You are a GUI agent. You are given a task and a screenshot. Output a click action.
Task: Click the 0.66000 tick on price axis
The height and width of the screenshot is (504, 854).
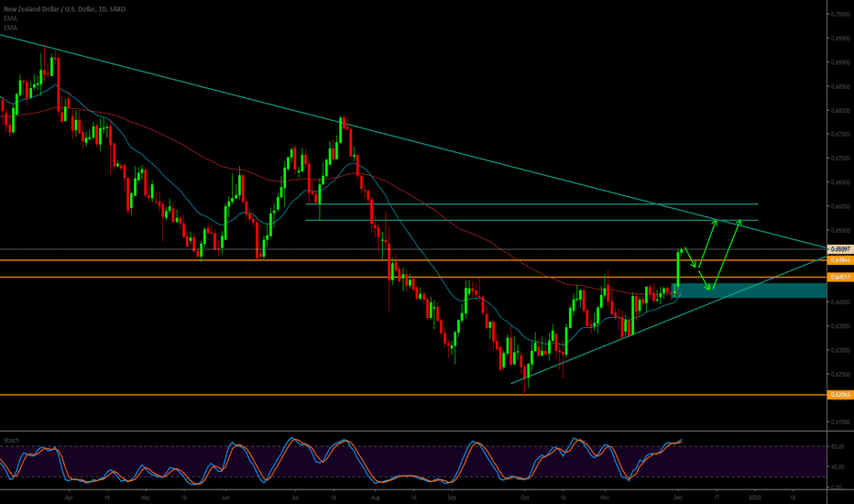coord(839,206)
